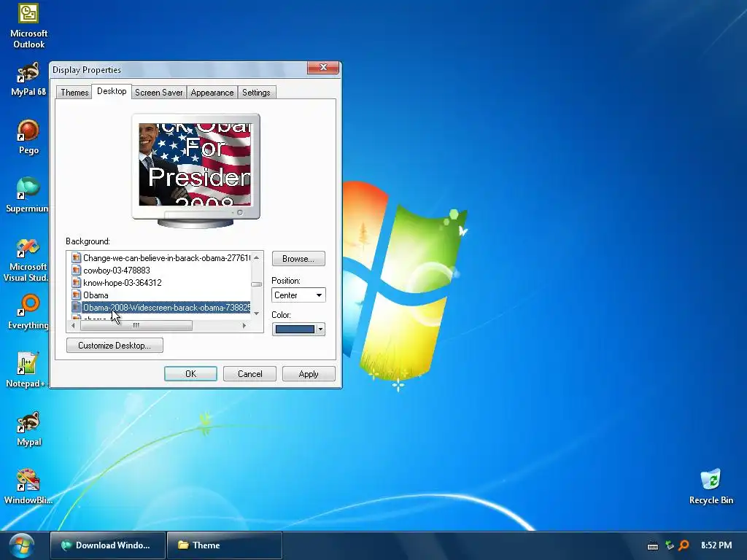Click the image icon beside Change-we-can-believe entry
Image resolution: width=747 pixels, height=560 pixels.
point(76,257)
